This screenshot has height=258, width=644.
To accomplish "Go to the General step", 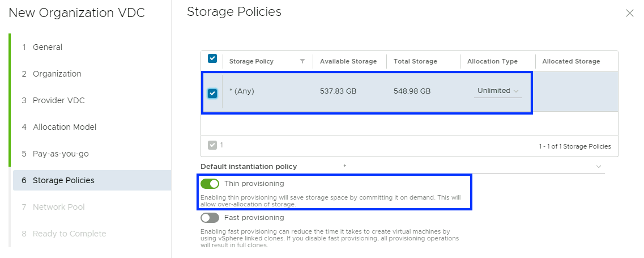I will pos(48,47).
